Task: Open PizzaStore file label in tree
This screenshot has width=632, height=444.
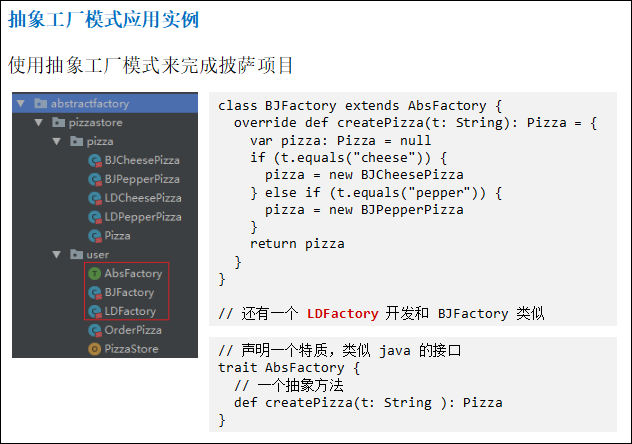Action: click(131, 349)
